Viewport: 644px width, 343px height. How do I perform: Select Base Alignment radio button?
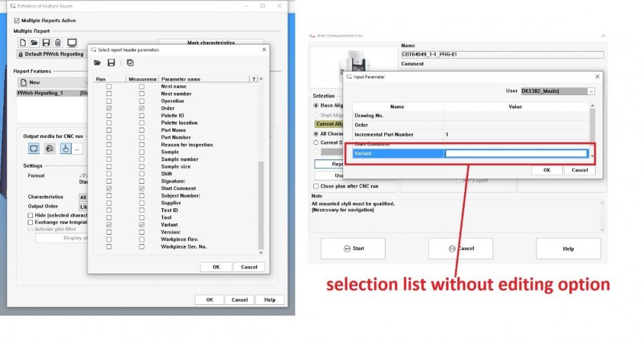coord(316,106)
